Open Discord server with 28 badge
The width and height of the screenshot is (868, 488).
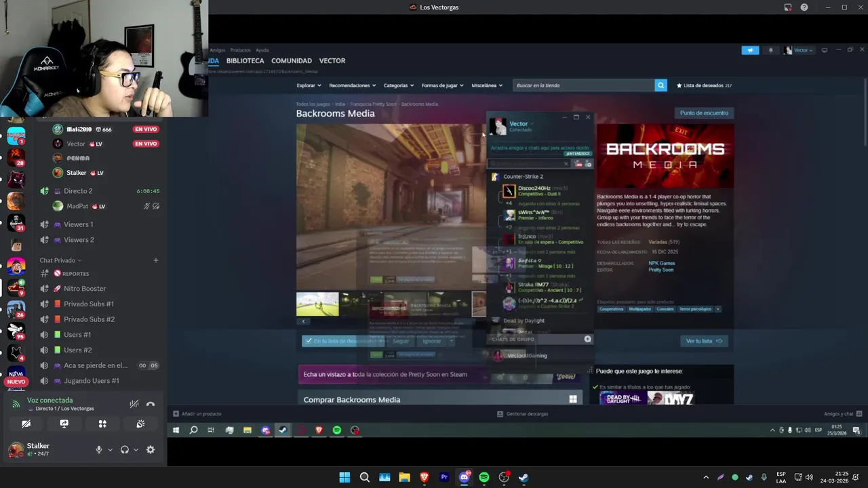tap(16, 157)
